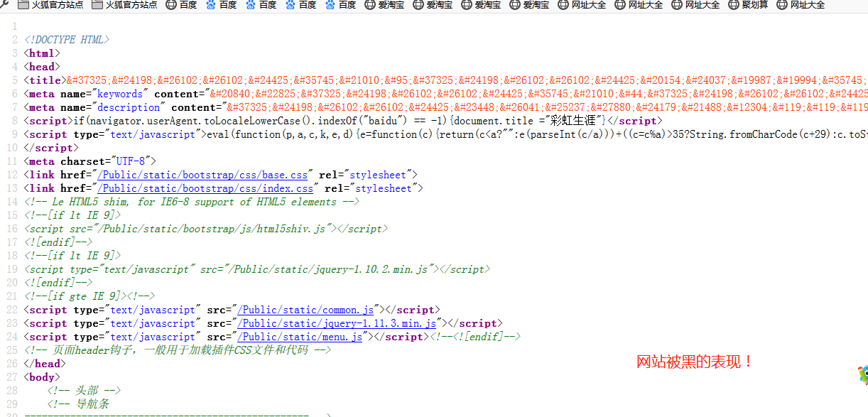This screenshot has height=417, width=868.
Task: Click the 页面header钩子 comment line
Action: 178,350
